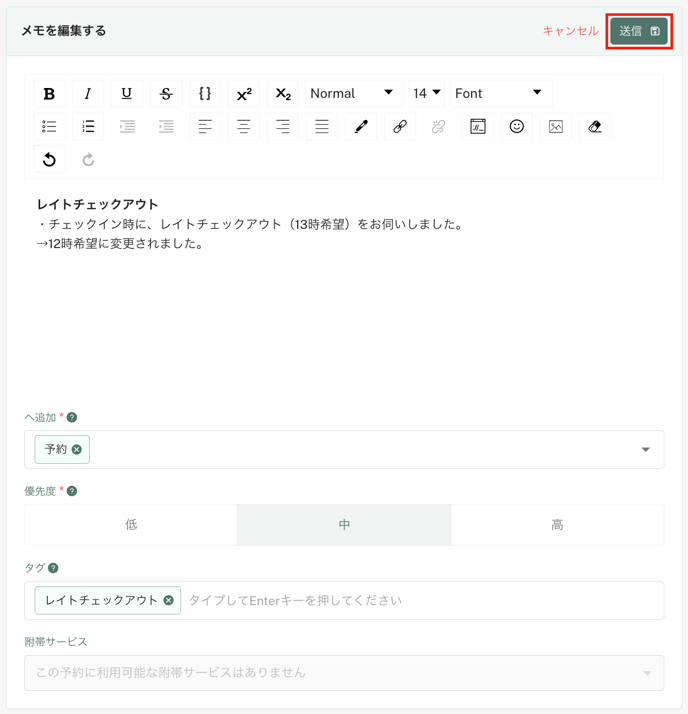Toggle bold formatting in the editor
Viewport: 688px width, 714px height.
click(x=49, y=93)
